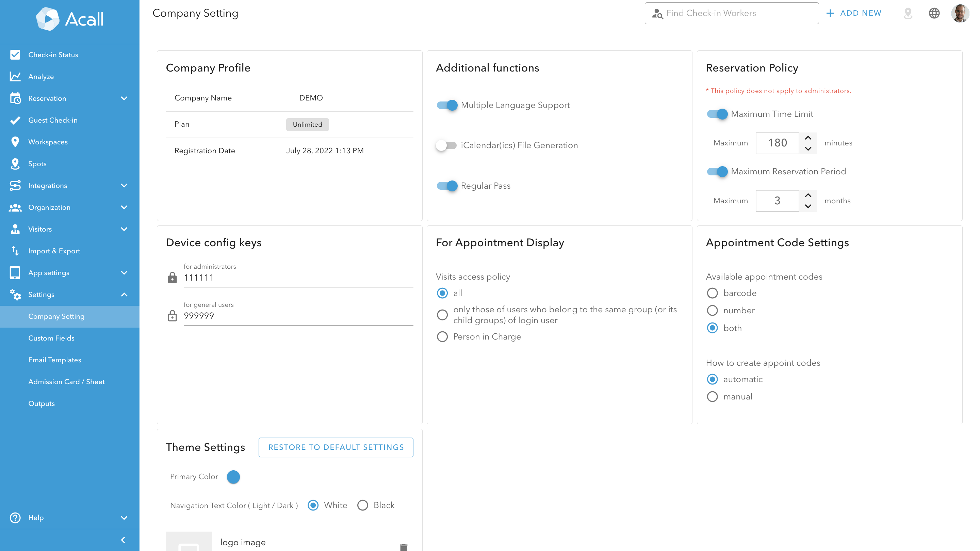Expand the Reservation menu chevron
Screen dimensions: 980x551
coord(124,98)
